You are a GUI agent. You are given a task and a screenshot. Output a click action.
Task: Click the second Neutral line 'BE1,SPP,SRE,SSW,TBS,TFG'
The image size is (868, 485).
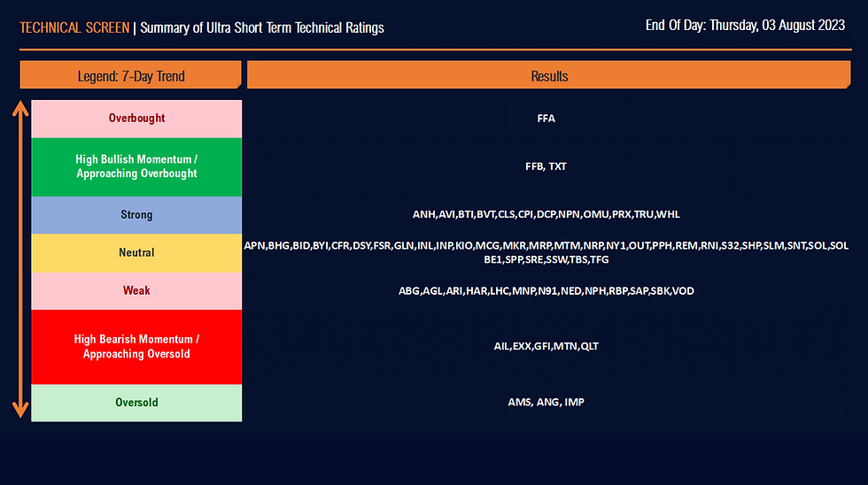(546, 259)
